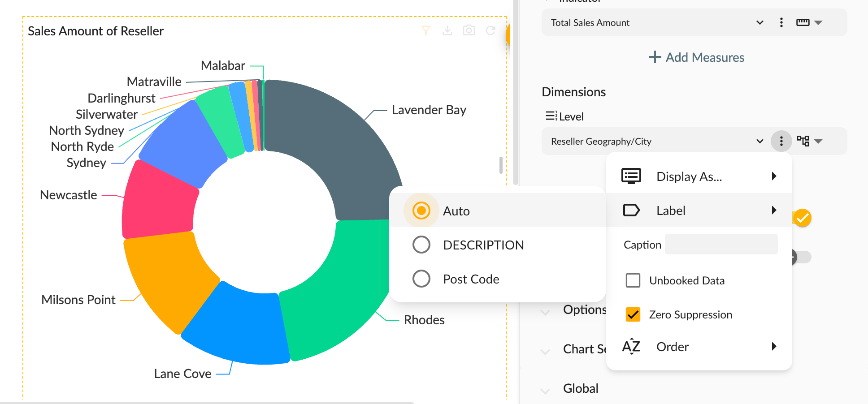The image size is (868, 404).
Task: Click the camera snapshot icon
Action: (x=469, y=30)
